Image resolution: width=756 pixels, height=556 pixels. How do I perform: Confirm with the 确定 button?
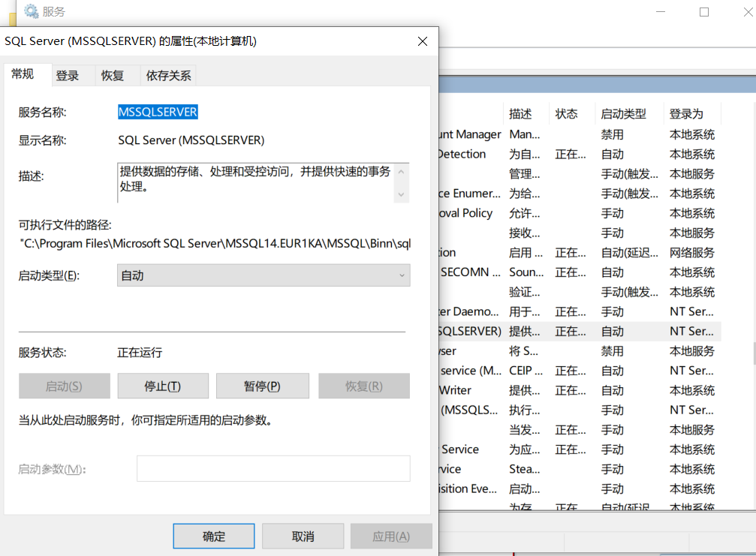point(214,536)
